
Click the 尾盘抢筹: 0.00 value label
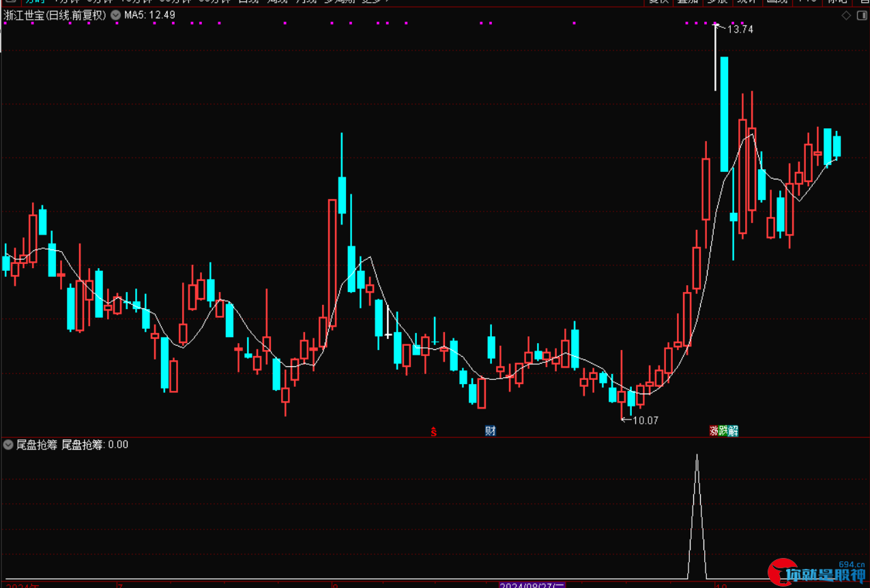click(x=95, y=445)
